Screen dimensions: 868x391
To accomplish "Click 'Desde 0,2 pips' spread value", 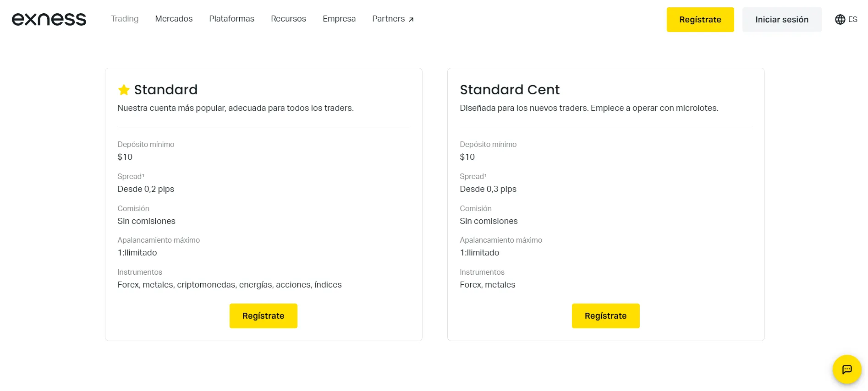I will [146, 189].
